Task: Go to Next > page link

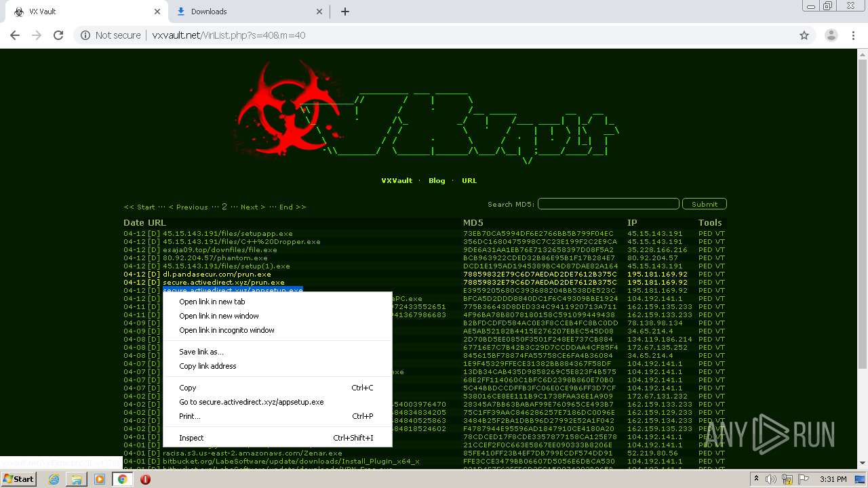Action: point(253,207)
